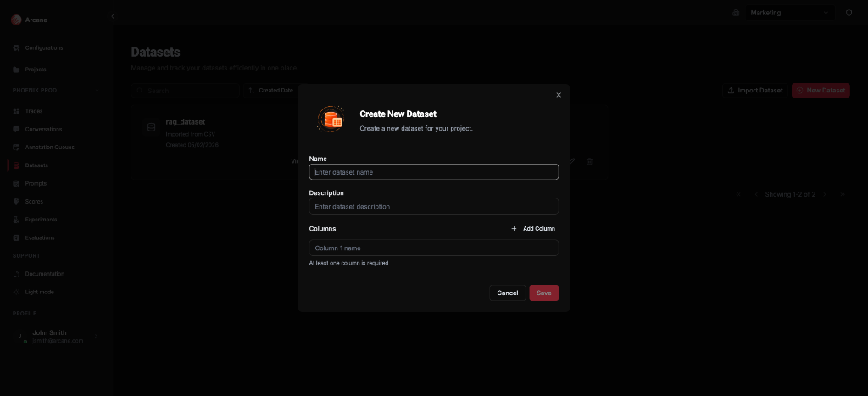Click the Experiments flask icon
Screen dimensions: 868x396
16,220
